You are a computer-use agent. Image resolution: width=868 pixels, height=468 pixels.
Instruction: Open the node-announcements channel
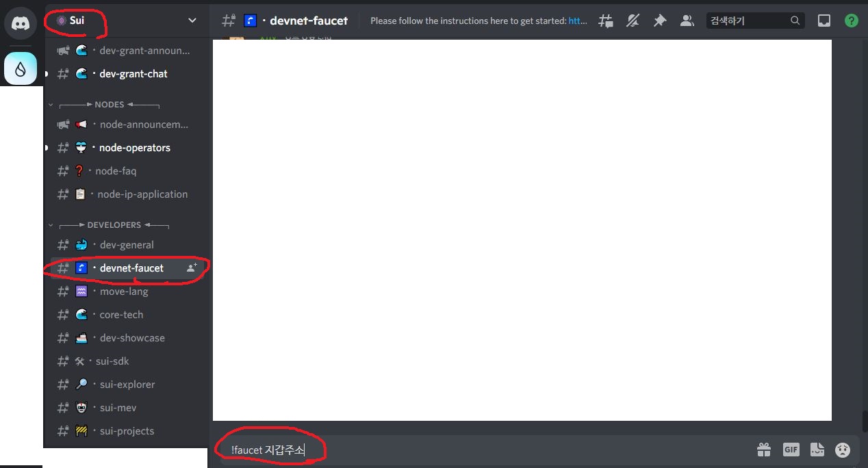click(x=127, y=125)
